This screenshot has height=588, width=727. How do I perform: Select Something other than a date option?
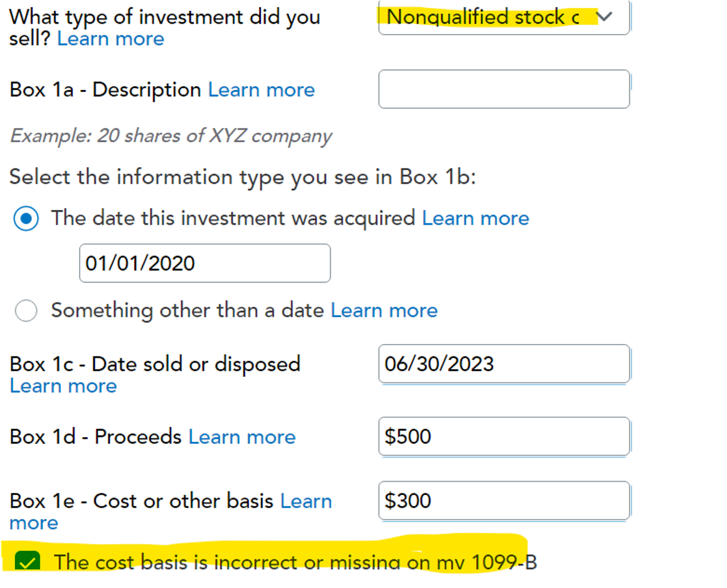26,310
